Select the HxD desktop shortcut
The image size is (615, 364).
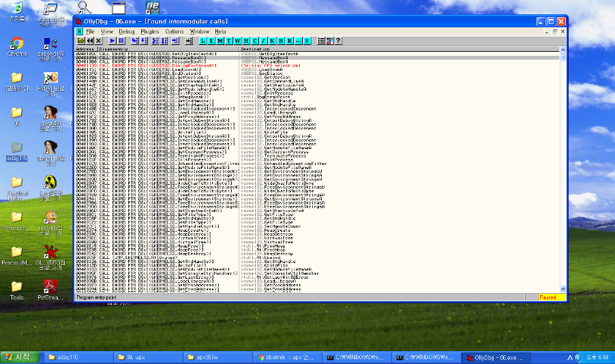click(x=50, y=84)
